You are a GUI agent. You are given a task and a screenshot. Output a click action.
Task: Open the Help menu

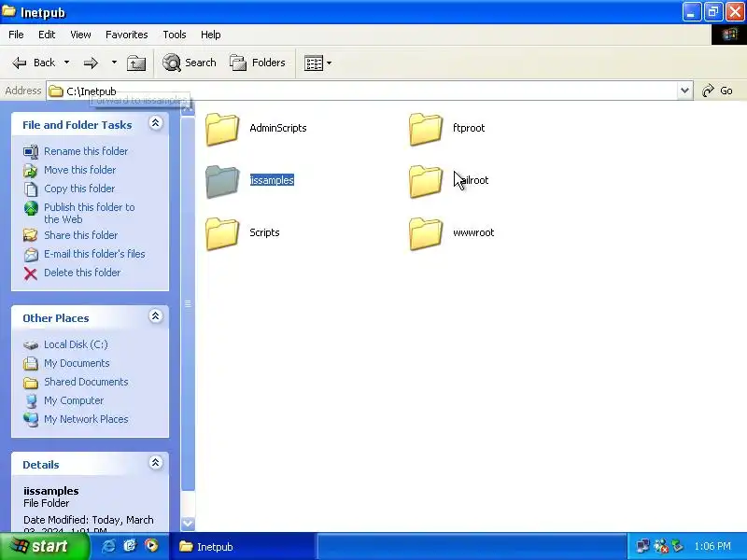coord(211,35)
